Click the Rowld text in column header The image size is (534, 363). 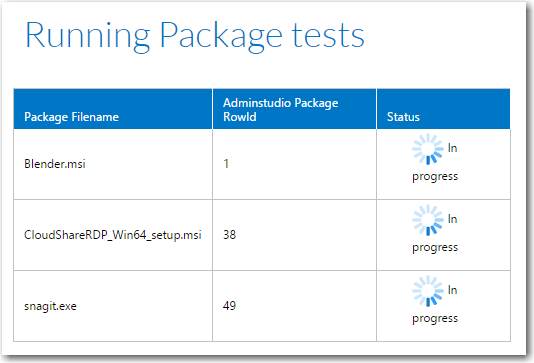pos(239,117)
